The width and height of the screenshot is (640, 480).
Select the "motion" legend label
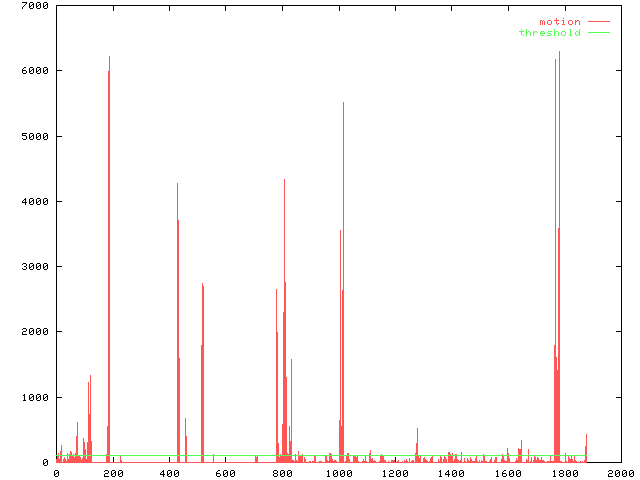(x=560, y=21)
